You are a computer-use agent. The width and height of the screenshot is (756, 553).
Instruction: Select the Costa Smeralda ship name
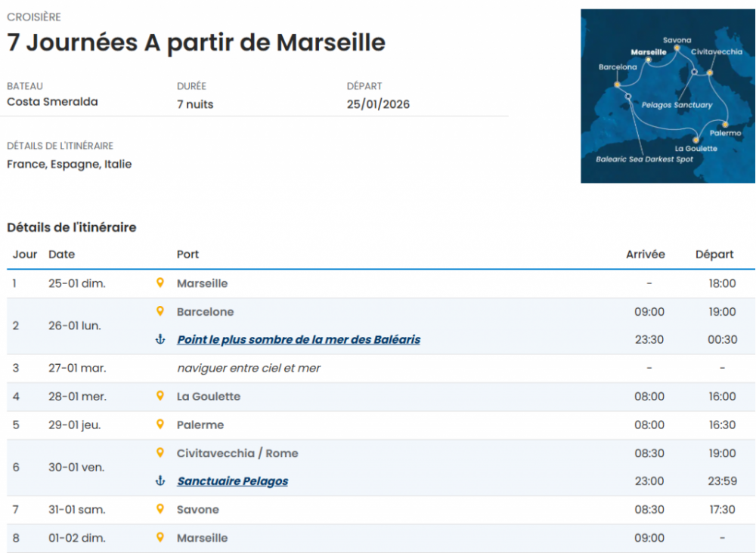point(52,102)
